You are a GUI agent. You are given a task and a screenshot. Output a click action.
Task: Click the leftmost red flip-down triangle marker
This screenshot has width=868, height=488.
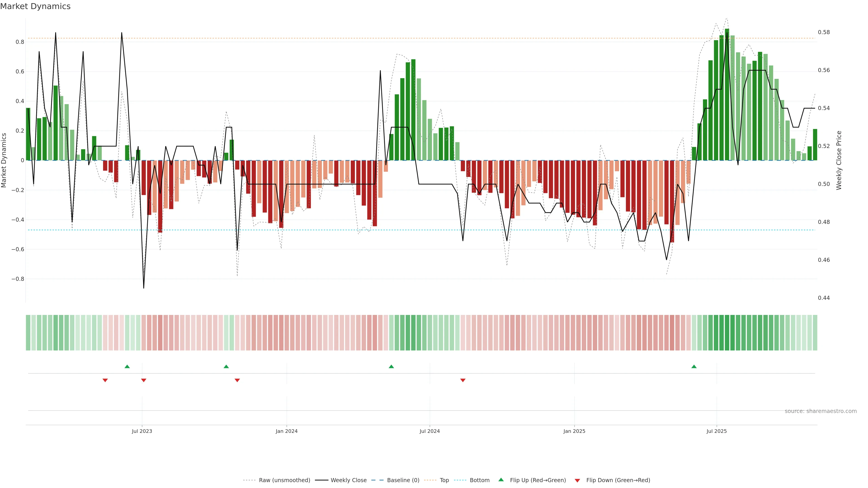[105, 380]
